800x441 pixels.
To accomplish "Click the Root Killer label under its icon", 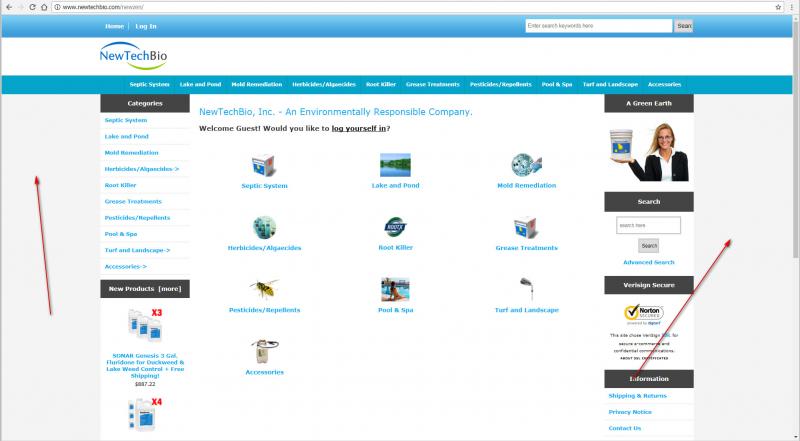I will (395, 248).
